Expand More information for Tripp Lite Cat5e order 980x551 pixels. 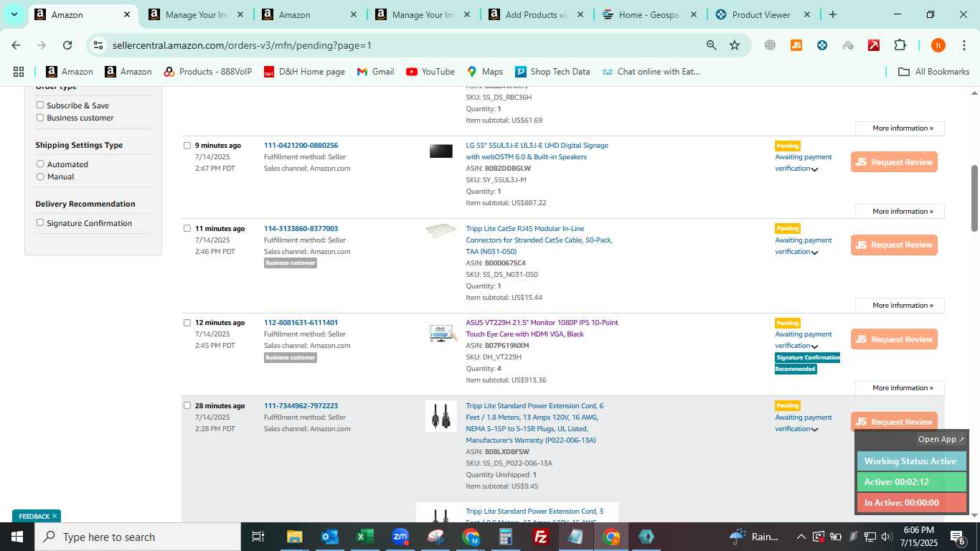(900, 306)
